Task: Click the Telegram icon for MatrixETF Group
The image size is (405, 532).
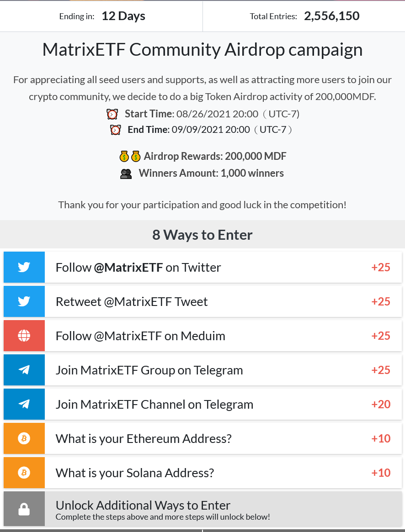Action: (24, 370)
